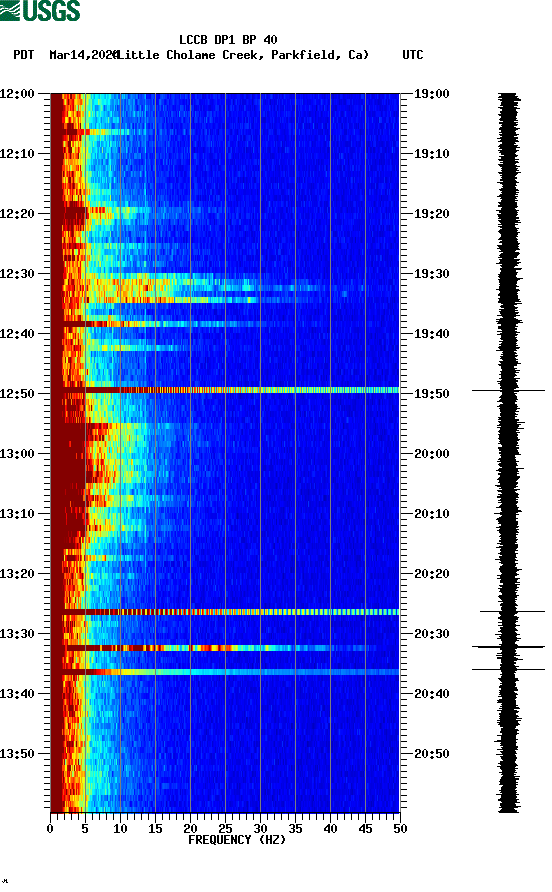Image resolution: width=552 pixels, height=892 pixels.
Task: Click the '50' frequency tick label
Action: [400, 829]
